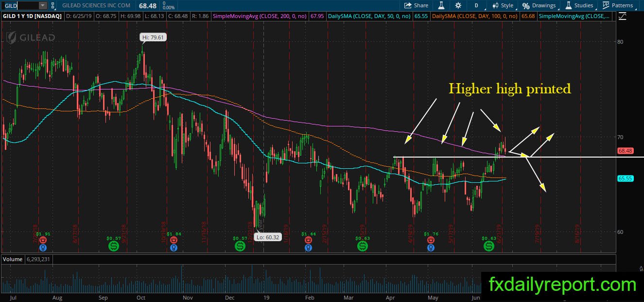Open the Drawings menu
This screenshot has width=644, height=302.
[x=539, y=5]
